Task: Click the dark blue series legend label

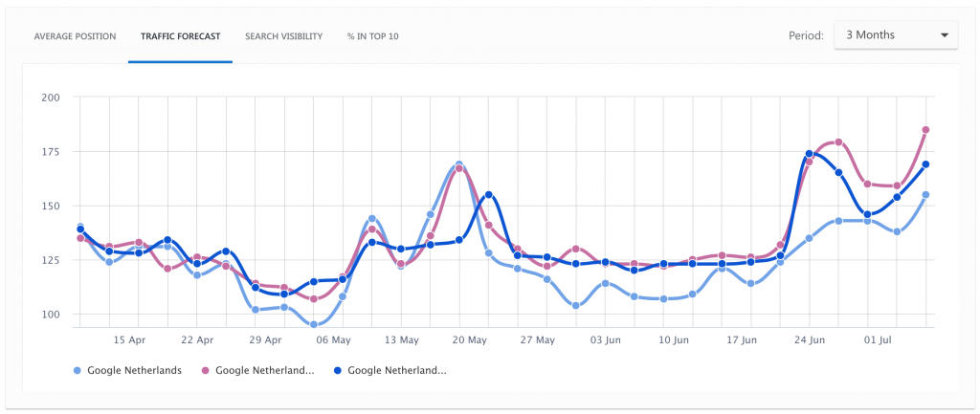Action: [x=396, y=370]
